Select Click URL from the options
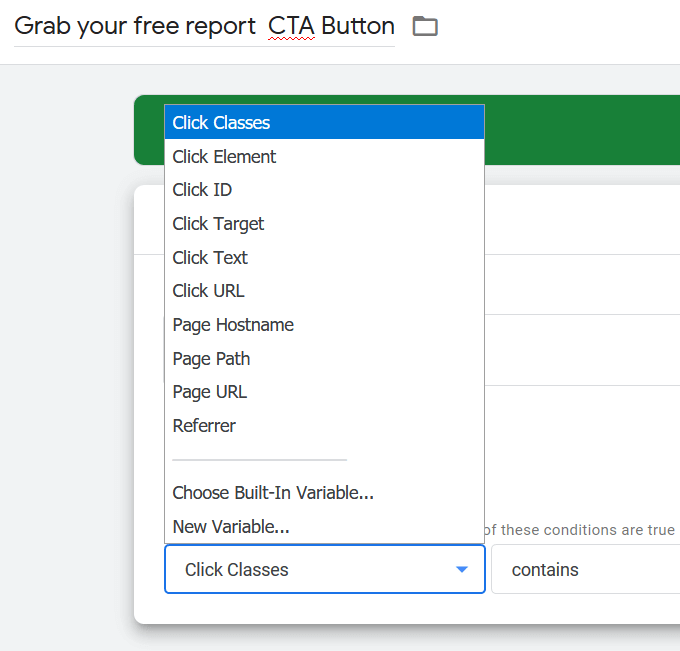Screen dimensions: 680x651 point(208,291)
